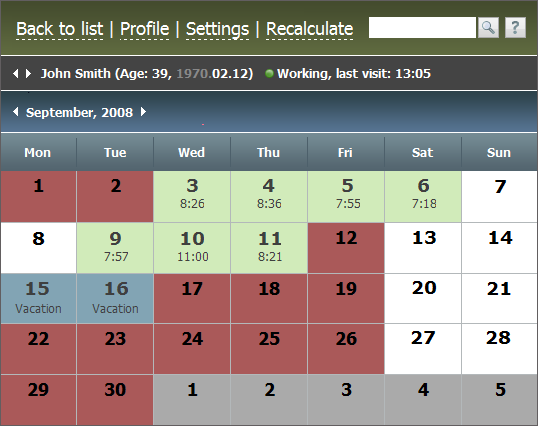Select grey October 3 cell
538x426 pixels.
click(x=346, y=400)
